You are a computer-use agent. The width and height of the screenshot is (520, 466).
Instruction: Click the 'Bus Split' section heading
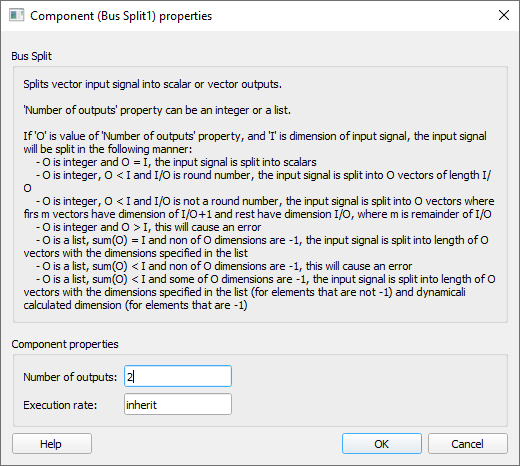tap(32, 56)
